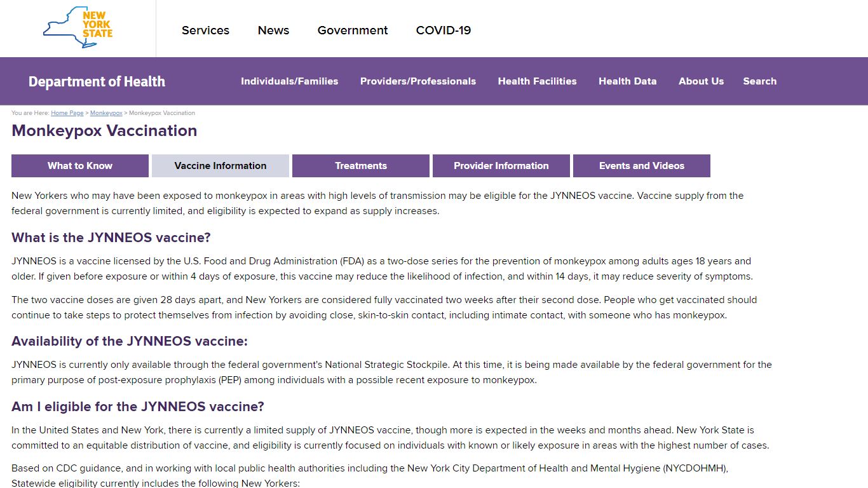Viewport: 868px width, 488px height.
Task: Open the Events and Videos tab
Action: 642,166
